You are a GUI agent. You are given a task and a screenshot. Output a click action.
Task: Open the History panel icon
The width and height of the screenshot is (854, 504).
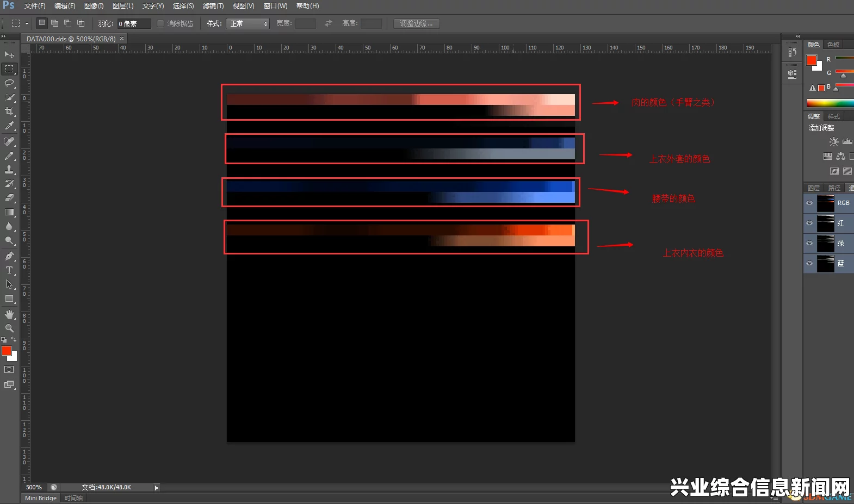point(792,52)
